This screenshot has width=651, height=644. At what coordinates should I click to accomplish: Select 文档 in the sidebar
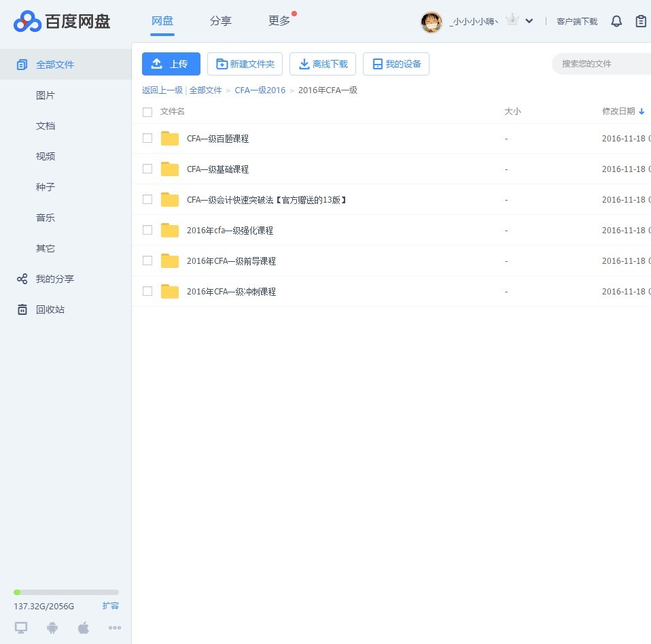click(x=46, y=126)
